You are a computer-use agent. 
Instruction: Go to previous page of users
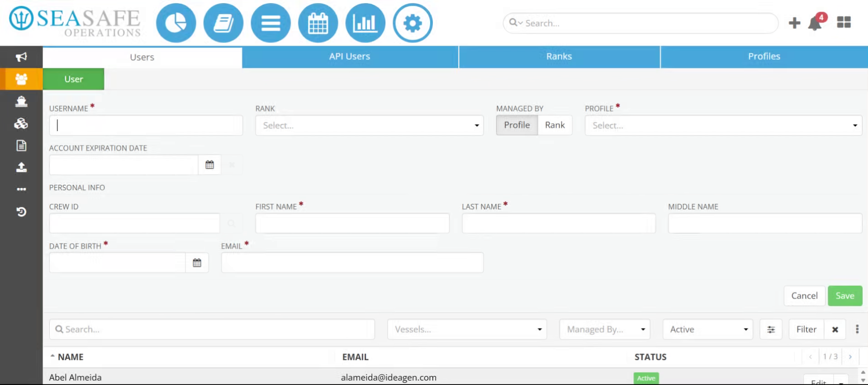pos(811,357)
